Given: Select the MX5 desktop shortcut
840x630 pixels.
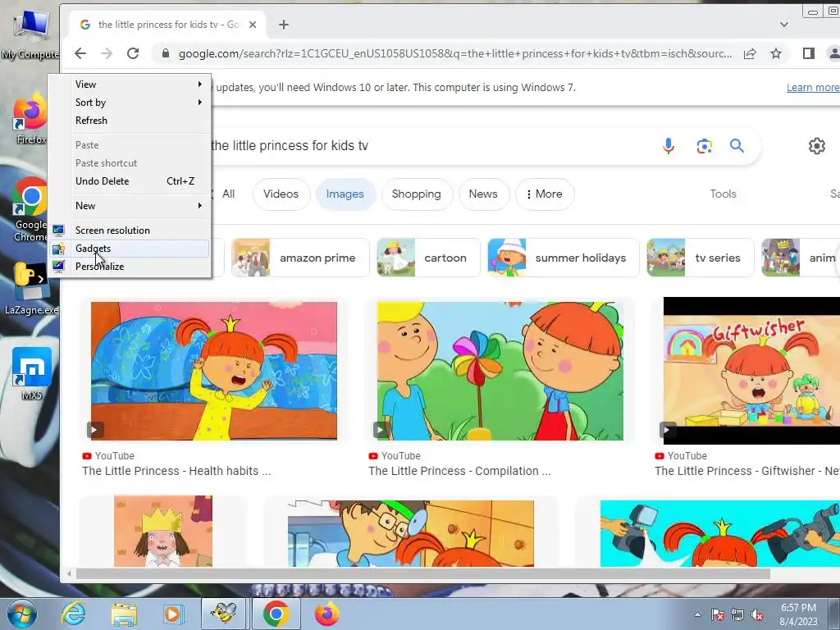Looking at the screenshot, I should [x=32, y=373].
